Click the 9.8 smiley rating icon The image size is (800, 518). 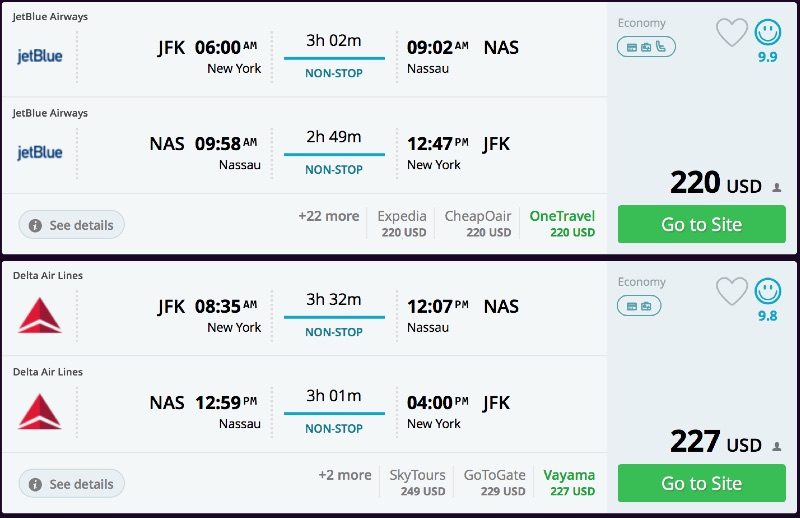[x=768, y=292]
